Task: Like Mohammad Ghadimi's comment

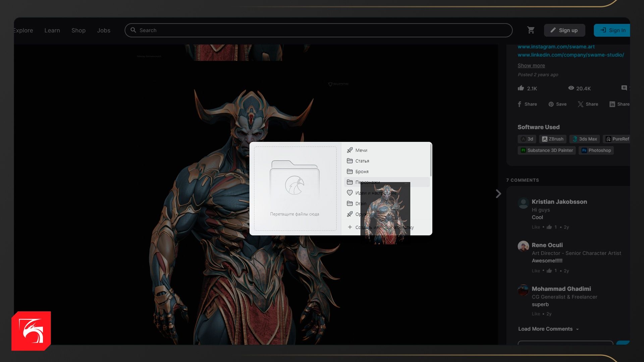Action: point(536,314)
